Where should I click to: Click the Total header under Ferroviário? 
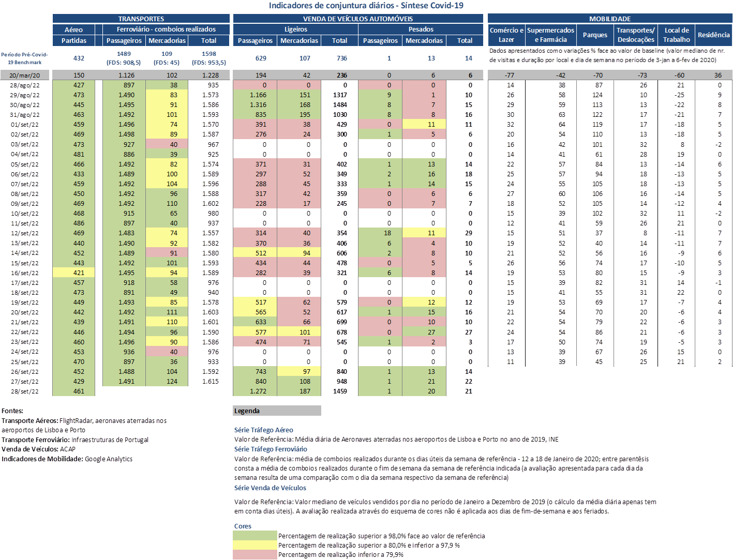[209, 40]
